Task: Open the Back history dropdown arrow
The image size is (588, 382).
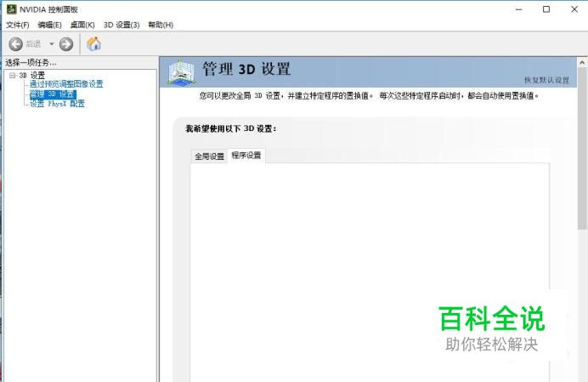Action: click(x=51, y=44)
